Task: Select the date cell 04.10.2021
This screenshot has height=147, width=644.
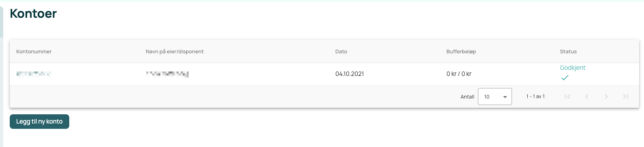Action: 350,74
